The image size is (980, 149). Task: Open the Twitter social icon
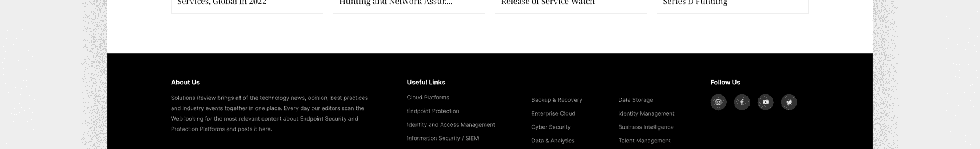789,102
